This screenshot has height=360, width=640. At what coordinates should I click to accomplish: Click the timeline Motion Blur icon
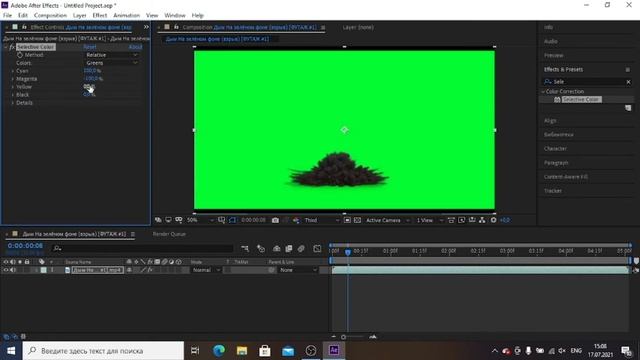301,248
